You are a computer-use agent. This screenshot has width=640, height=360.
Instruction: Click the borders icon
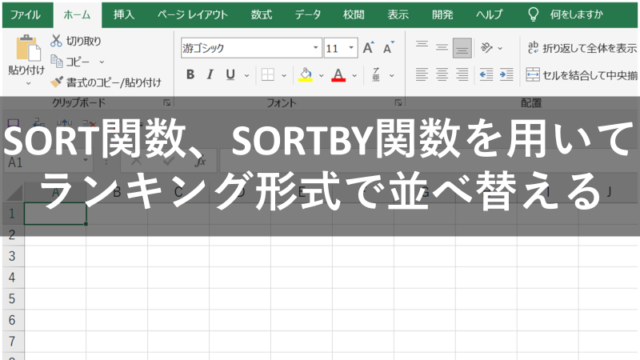point(268,75)
